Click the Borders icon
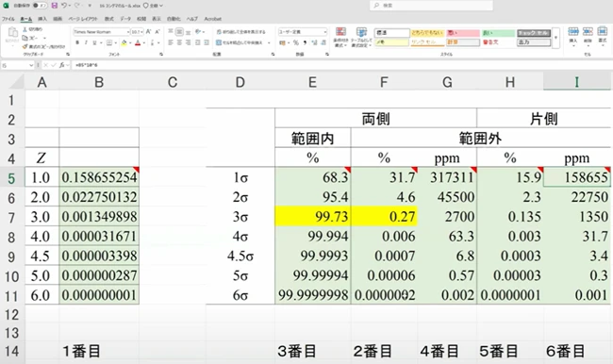 click(x=109, y=42)
